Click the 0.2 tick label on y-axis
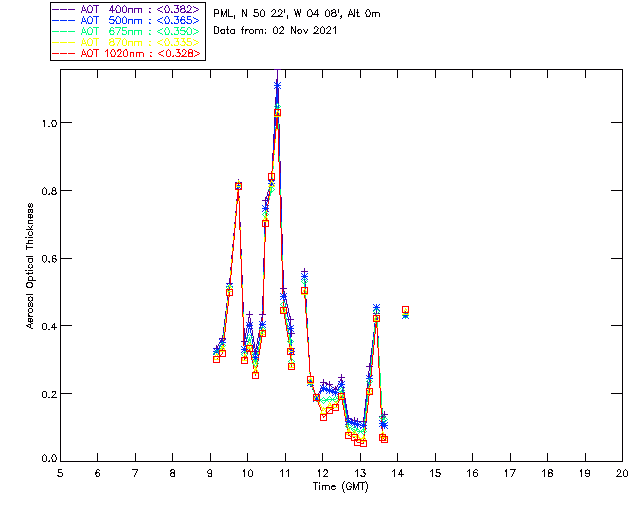Viewport: 640px width, 512px height. pyautogui.click(x=46, y=394)
